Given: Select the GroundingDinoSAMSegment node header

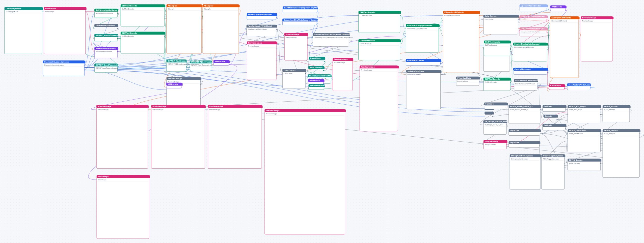Looking at the screenshot, I should click(331, 34).
